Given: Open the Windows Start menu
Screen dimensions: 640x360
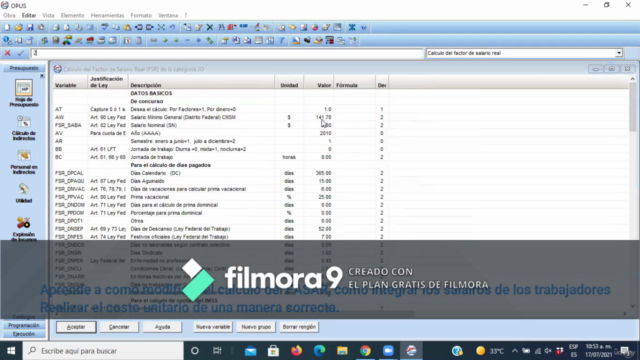Looking at the screenshot, I should (11, 351).
